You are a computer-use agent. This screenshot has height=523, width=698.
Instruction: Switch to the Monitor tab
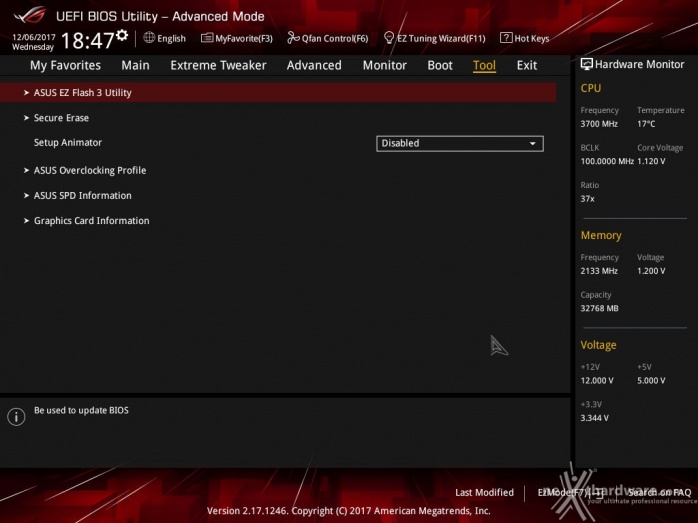coord(385,65)
